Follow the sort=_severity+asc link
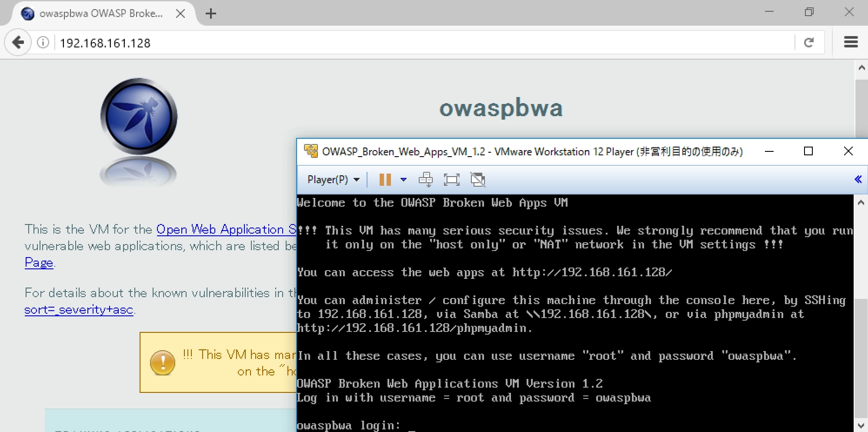 click(x=79, y=310)
